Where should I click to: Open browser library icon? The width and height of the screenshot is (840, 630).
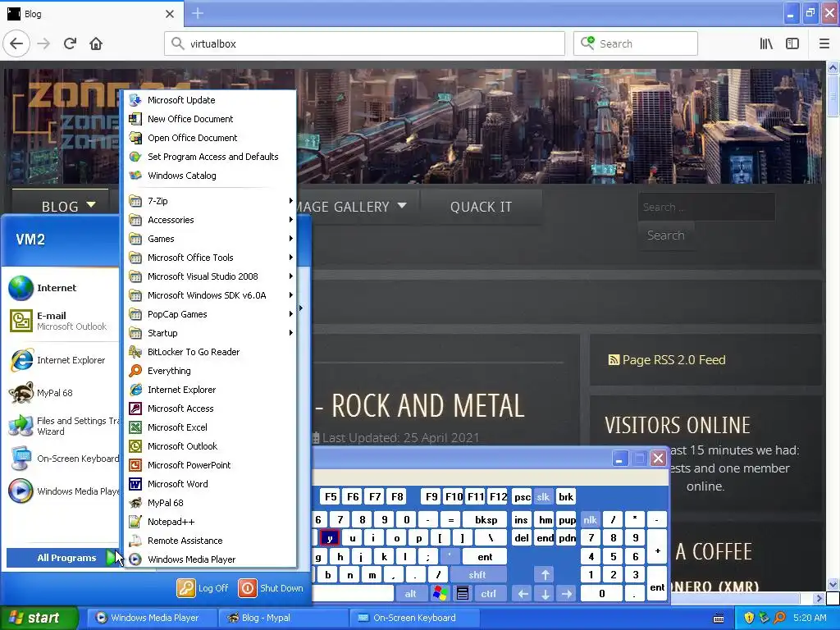pyautogui.click(x=766, y=43)
